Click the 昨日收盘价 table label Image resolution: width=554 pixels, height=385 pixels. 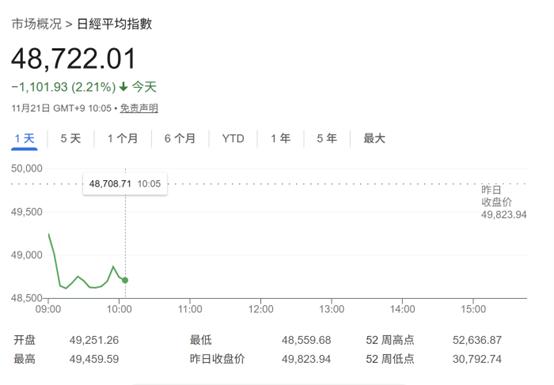[x=217, y=359]
